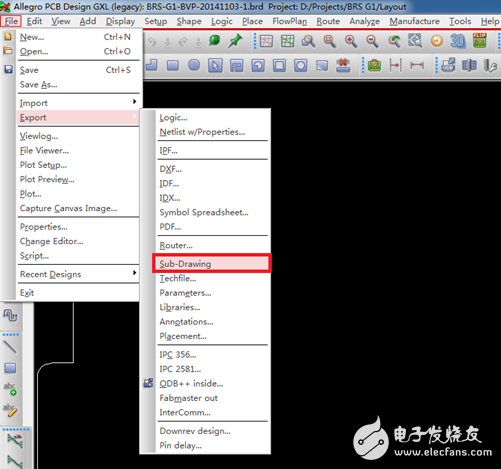This screenshot has height=469, width=501.
Task: Click the green DRC update icon
Action: [x=374, y=65]
